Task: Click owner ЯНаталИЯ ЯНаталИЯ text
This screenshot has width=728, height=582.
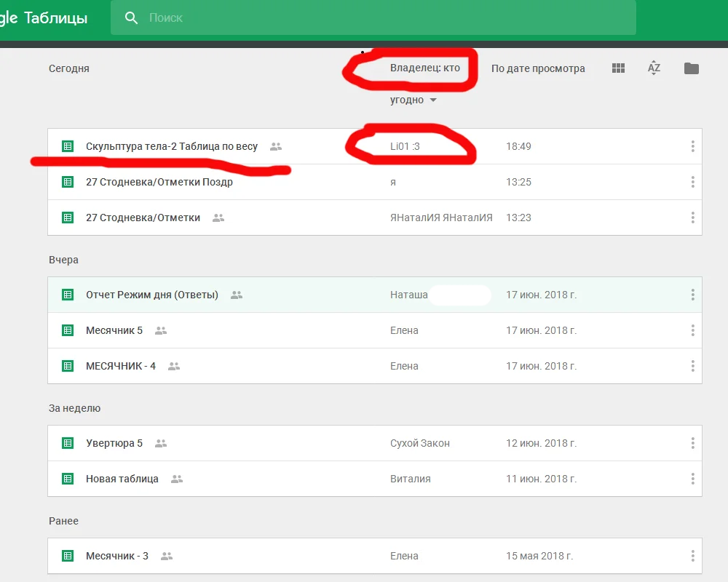Action: (441, 218)
